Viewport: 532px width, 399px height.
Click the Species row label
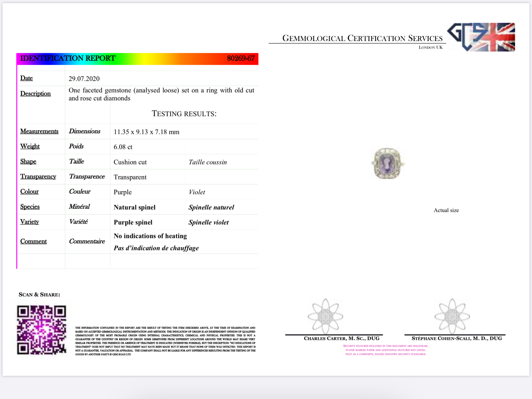pyautogui.click(x=30, y=207)
